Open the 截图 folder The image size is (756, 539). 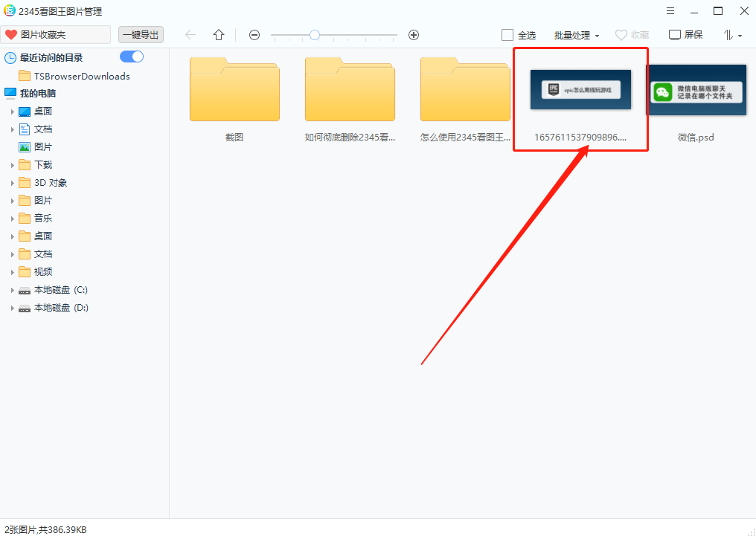pos(234,89)
